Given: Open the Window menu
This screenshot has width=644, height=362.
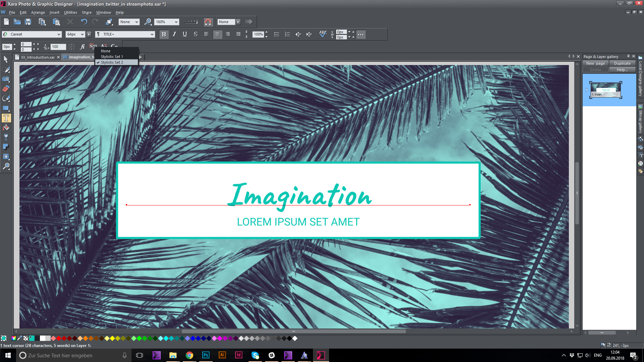Looking at the screenshot, I should pos(103,12).
